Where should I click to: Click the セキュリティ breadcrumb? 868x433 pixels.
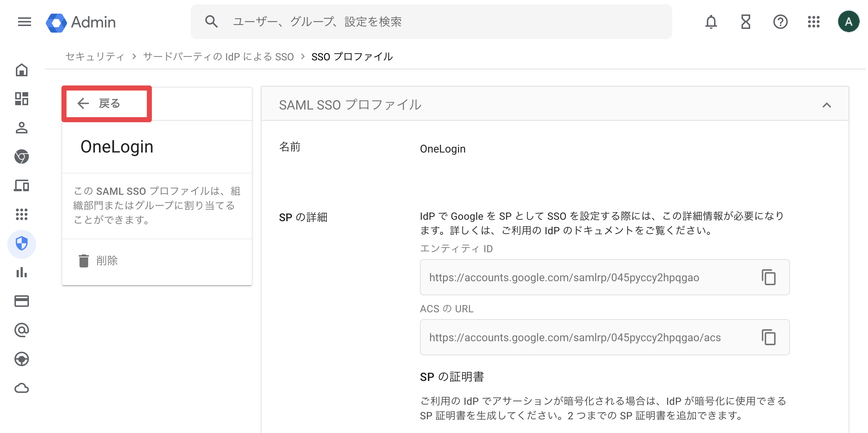tap(95, 57)
